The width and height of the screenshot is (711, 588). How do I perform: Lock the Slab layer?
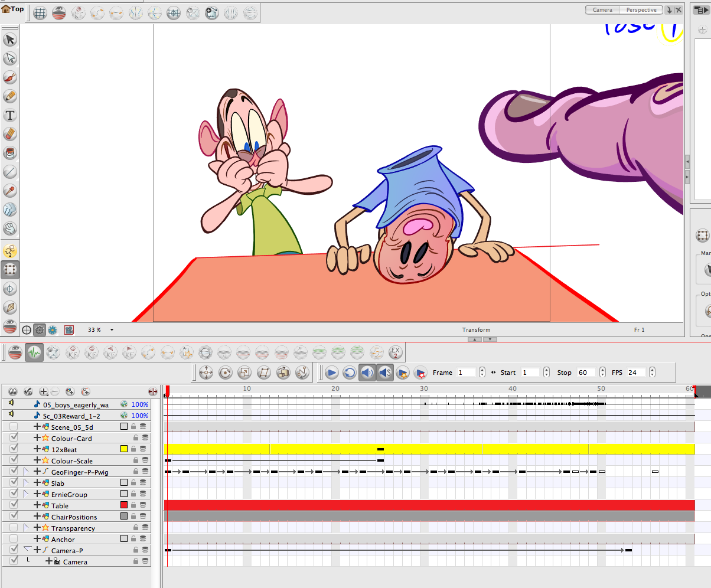(x=134, y=483)
